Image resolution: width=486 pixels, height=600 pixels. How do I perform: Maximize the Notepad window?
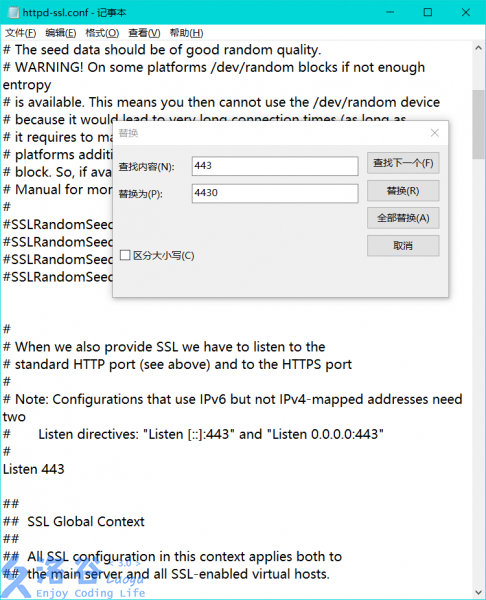tap(428, 12)
